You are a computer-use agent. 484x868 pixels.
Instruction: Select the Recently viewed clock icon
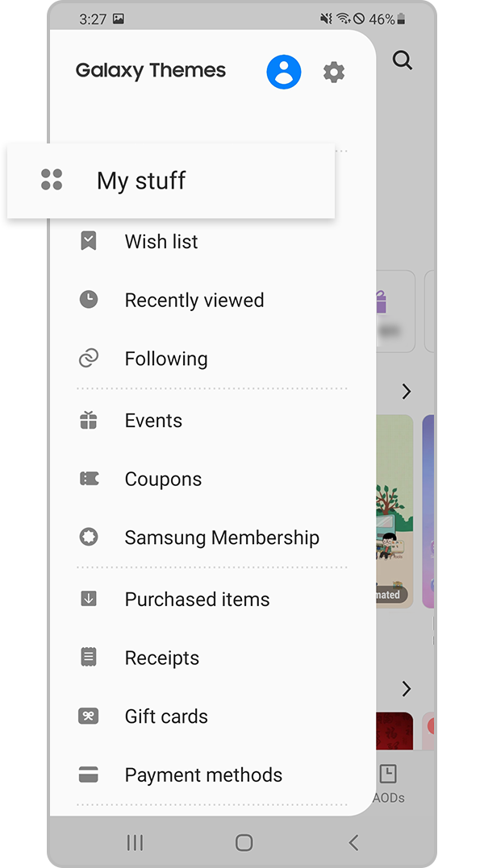[x=89, y=299]
